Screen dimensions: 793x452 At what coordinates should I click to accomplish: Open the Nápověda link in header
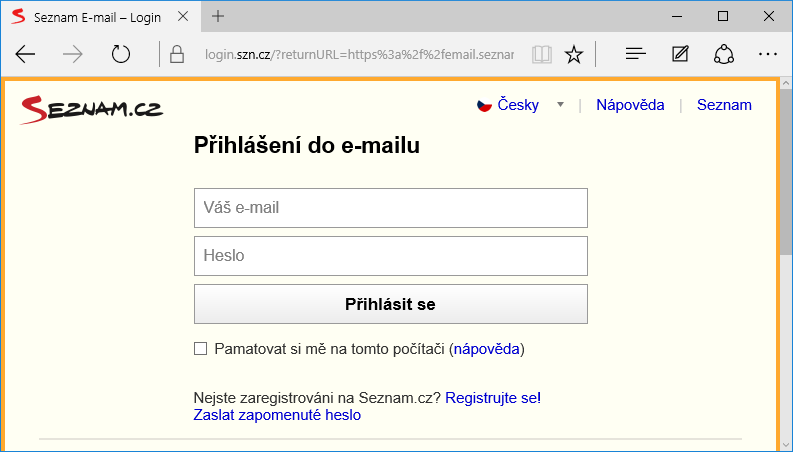630,105
